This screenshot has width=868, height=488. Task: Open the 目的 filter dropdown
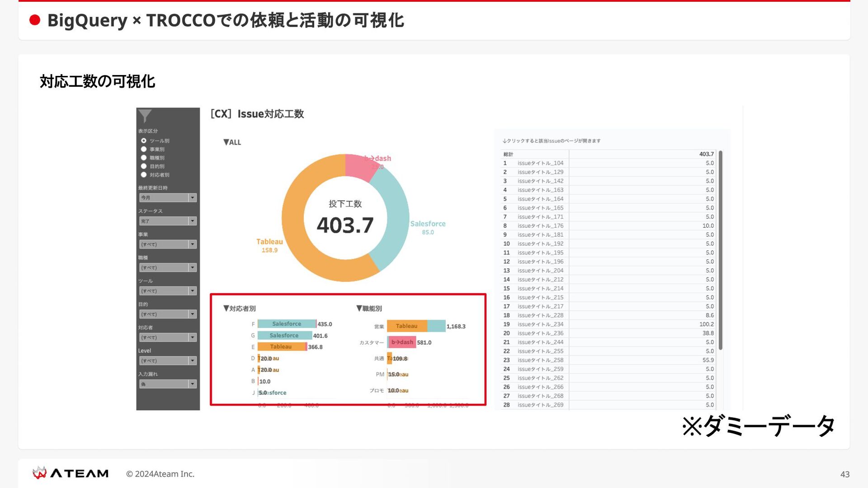tap(168, 314)
